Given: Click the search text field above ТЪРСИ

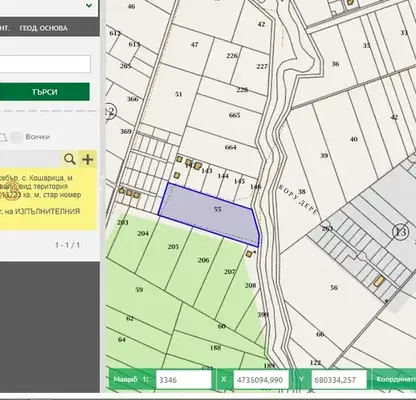Looking at the screenshot, I should pos(45,64).
